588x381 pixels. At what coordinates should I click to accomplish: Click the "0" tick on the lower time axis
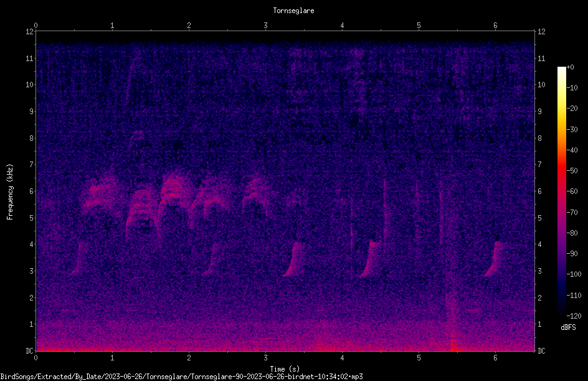pyautogui.click(x=36, y=358)
